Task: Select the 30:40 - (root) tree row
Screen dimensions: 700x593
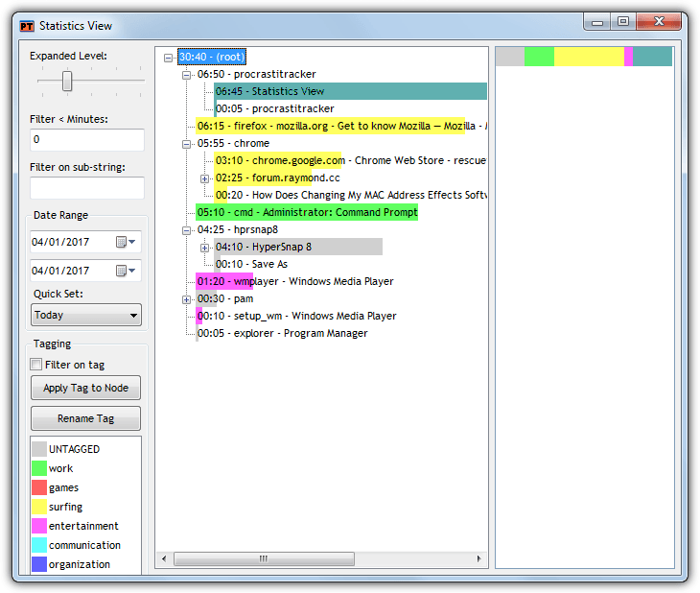Action: pyautogui.click(x=212, y=57)
